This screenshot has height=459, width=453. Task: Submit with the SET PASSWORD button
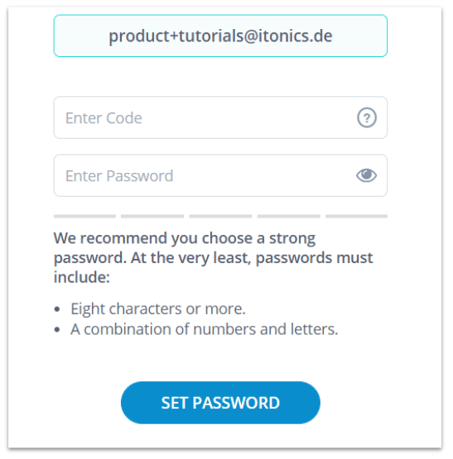click(220, 403)
